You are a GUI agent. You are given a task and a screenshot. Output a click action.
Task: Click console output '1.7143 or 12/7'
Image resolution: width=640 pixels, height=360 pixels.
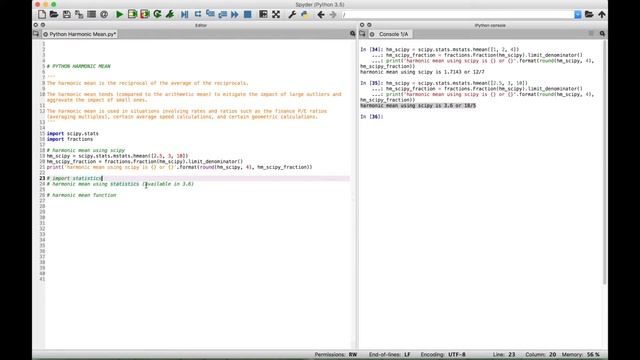click(x=422, y=72)
